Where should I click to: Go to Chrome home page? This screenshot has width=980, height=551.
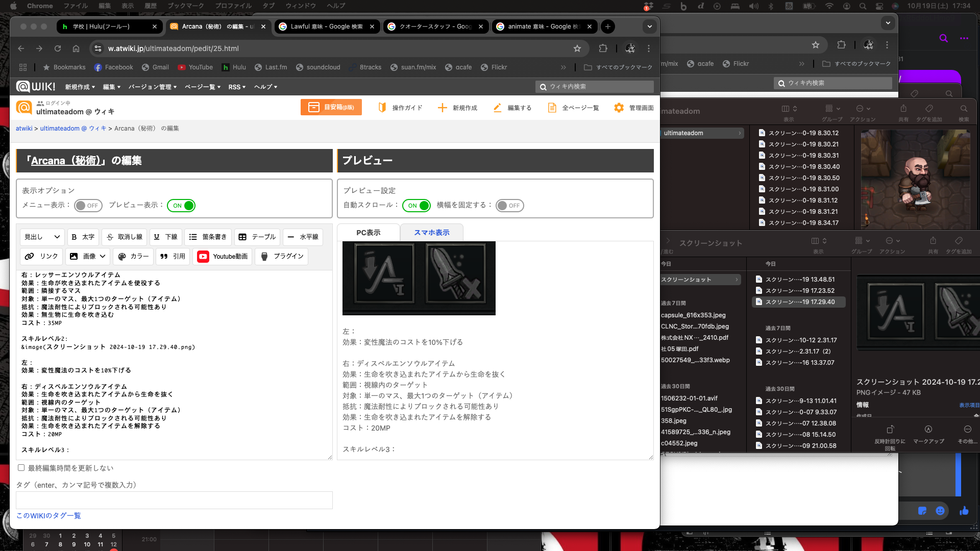pos(76,48)
